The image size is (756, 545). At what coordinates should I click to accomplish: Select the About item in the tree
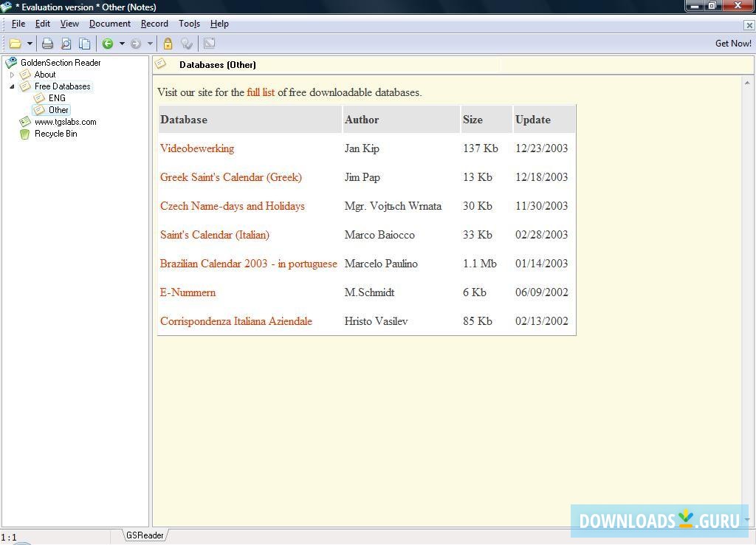tap(45, 75)
